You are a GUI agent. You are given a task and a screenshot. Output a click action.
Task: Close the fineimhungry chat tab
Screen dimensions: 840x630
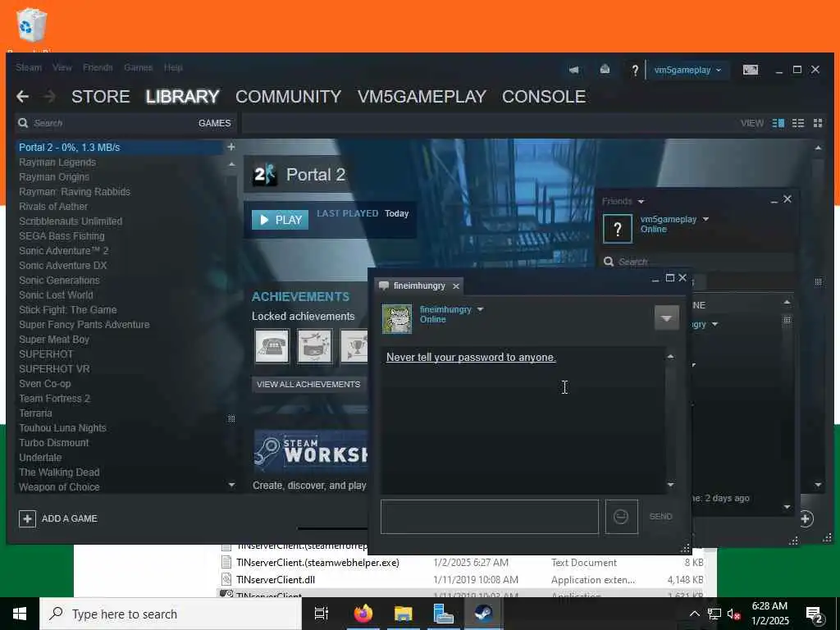(x=456, y=286)
